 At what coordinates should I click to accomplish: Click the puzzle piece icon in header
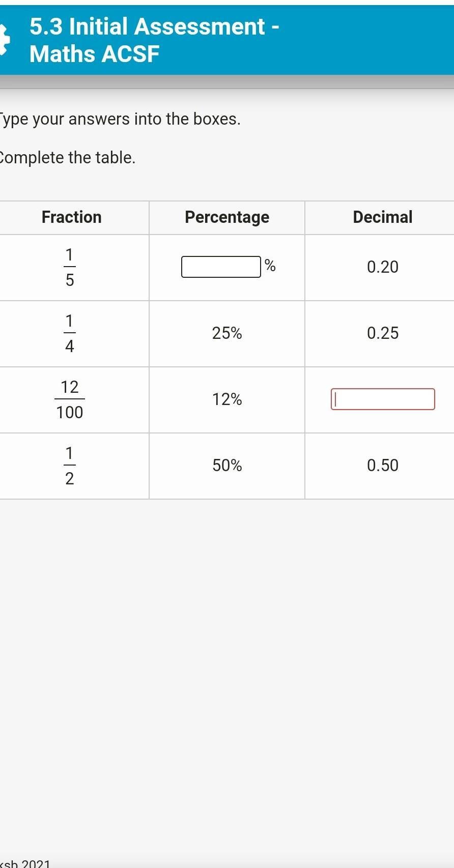[5, 40]
